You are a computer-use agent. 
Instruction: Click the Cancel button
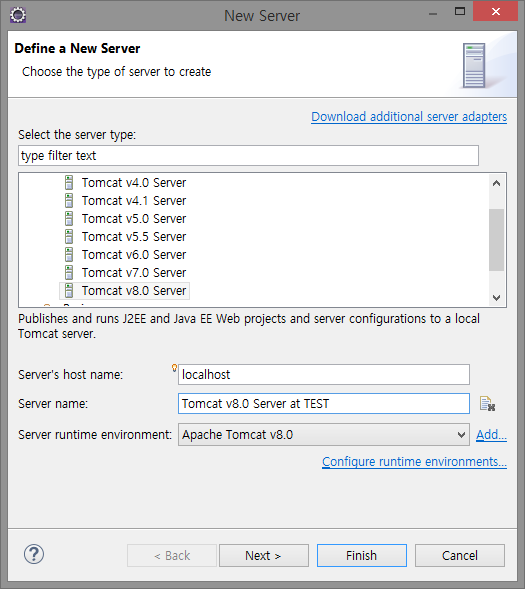[x=460, y=556]
